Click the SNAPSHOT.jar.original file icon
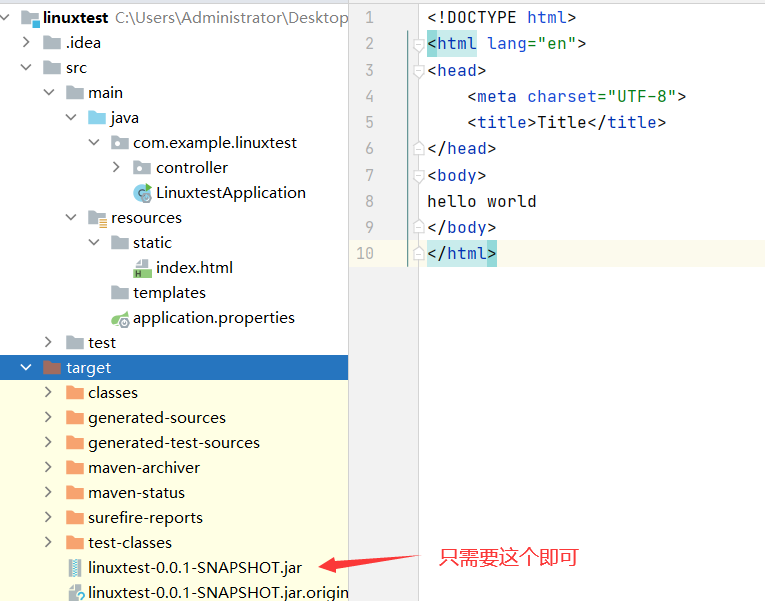This screenshot has width=765, height=601. pyautogui.click(x=77, y=592)
